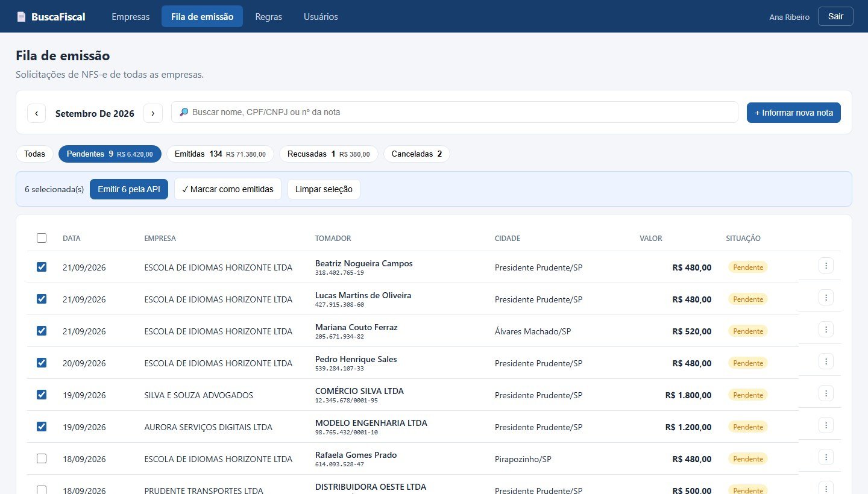
Task: Select the Pendentes filter tab
Action: click(x=110, y=154)
